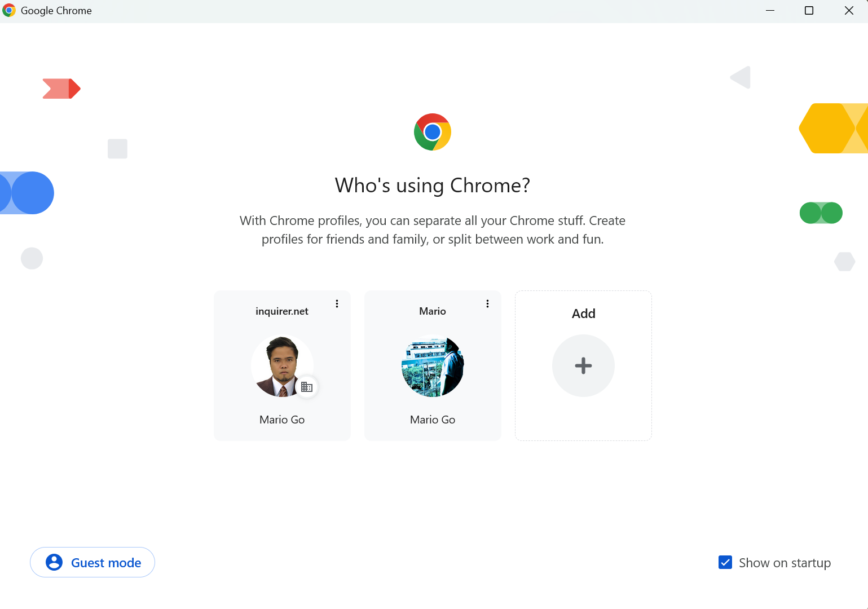Uncheck the Show on startup checkbox

725,562
